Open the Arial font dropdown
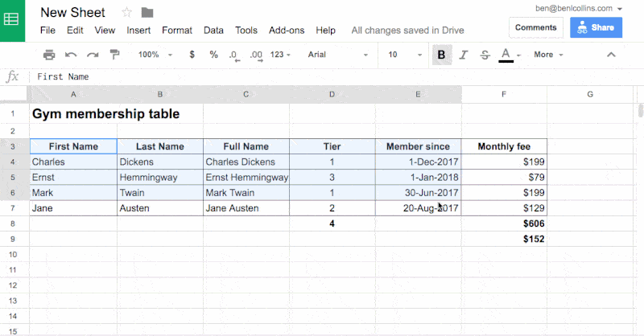Image resolution: width=644 pixels, height=336 pixels. pyautogui.click(x=337, y=55)
